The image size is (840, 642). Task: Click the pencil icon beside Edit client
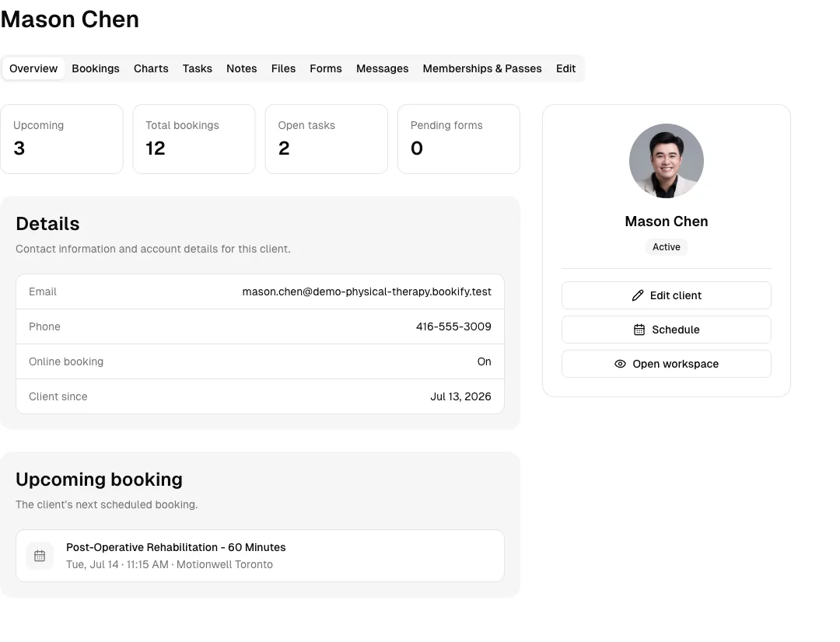click(x=638, y=295)
